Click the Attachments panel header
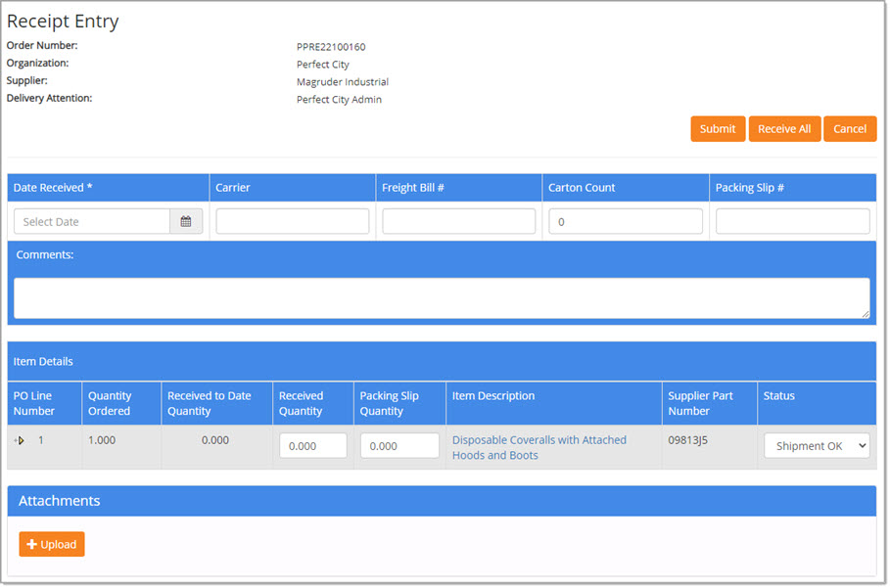Screen dimensions: 890x588 [442, 501]
